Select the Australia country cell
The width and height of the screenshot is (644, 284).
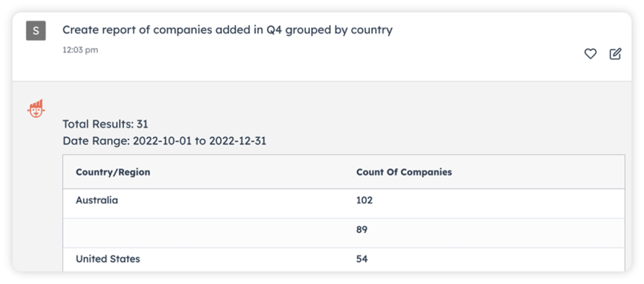[97, 200]
